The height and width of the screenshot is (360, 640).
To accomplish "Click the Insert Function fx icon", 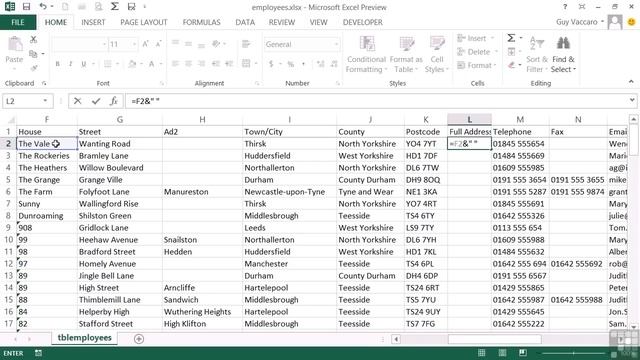I will [x=114, y=101].
